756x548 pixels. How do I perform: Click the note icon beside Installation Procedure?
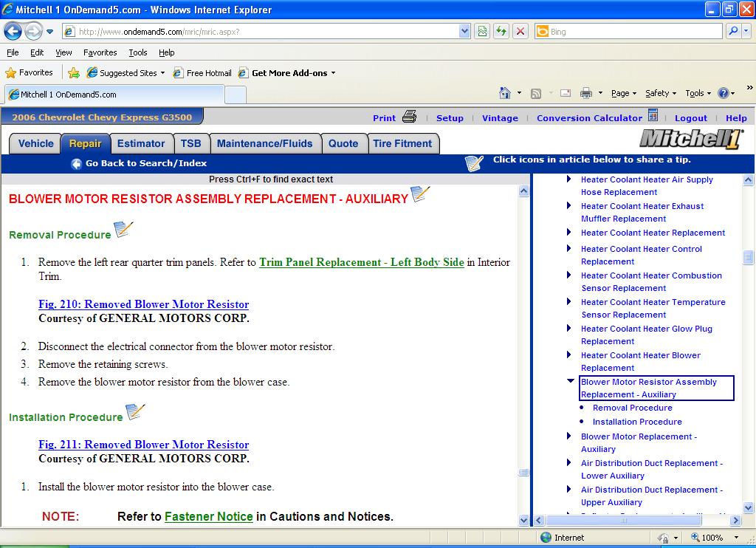pos(135,411)
